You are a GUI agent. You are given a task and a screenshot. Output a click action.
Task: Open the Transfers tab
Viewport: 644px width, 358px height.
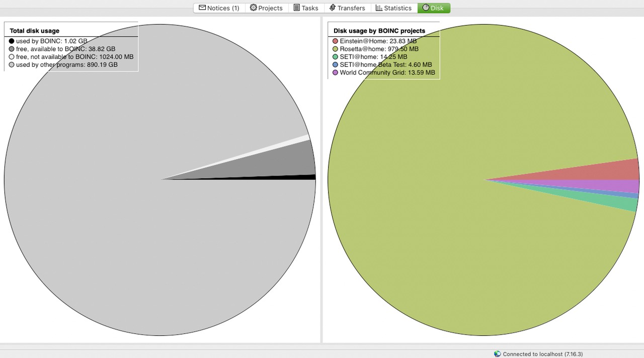click(x=347, y=8)
